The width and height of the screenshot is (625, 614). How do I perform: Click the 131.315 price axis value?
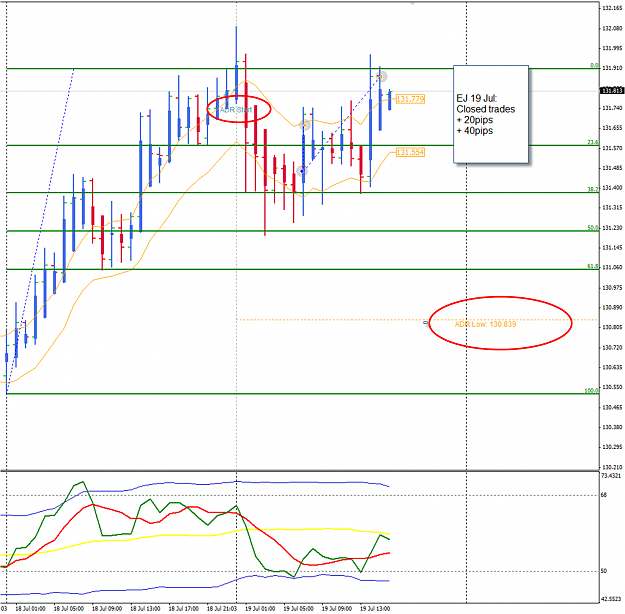612,208
